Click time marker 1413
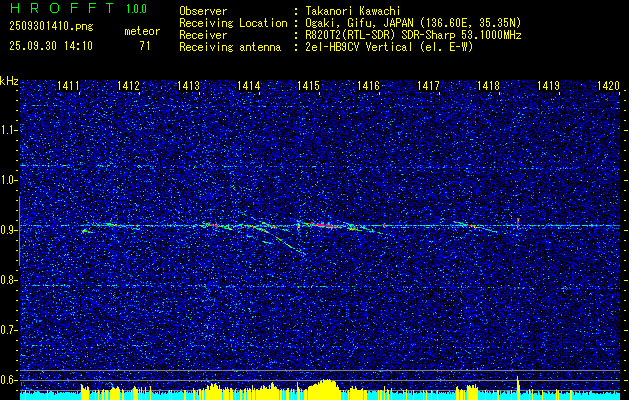This screenshot has height=400, width=629. click(188, 85)
